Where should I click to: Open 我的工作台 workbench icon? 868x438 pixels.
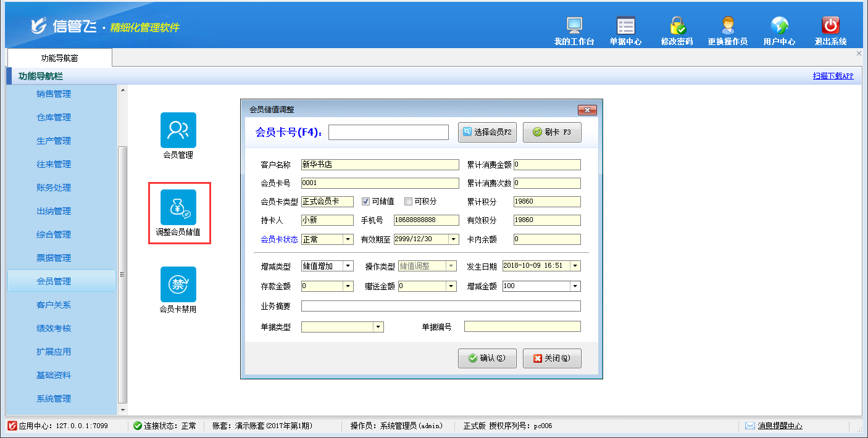tap(574, 25)
